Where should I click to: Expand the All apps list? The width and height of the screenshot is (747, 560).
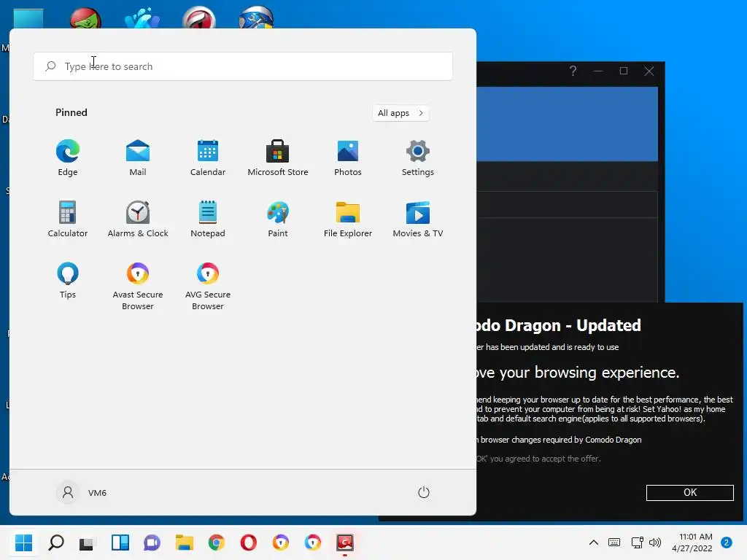[400, 113]
